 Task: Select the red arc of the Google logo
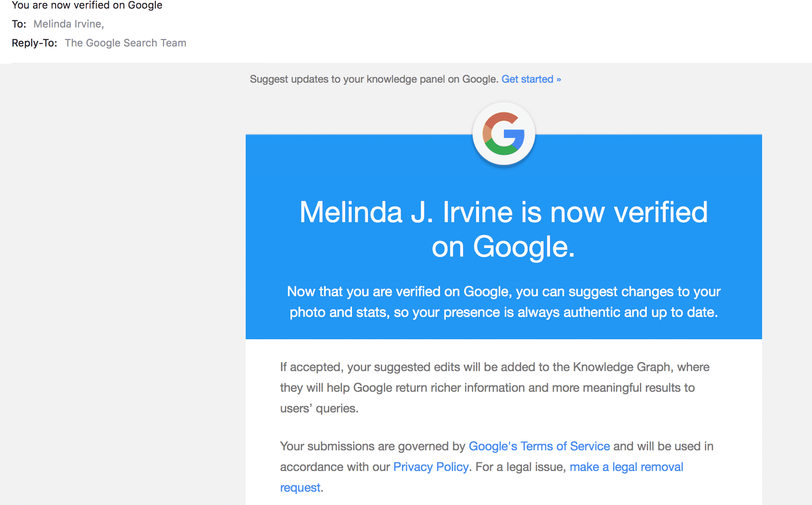pyautogui.click(x=501, y=116)
